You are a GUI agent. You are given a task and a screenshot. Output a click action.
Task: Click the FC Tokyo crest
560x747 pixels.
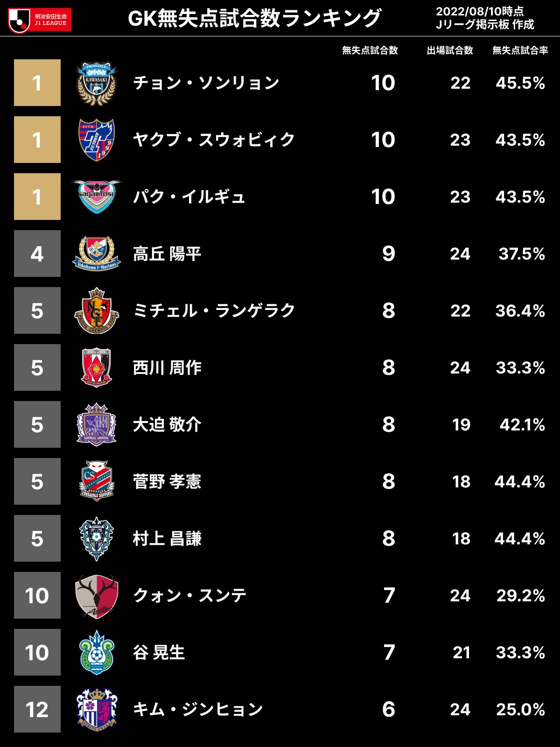(97, 140)
